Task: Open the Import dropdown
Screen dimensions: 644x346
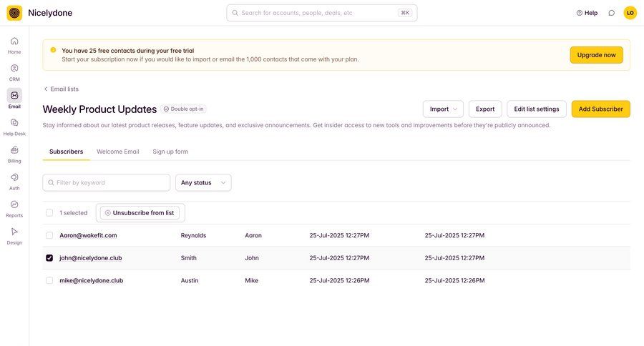Action: (x=443, y=109)
